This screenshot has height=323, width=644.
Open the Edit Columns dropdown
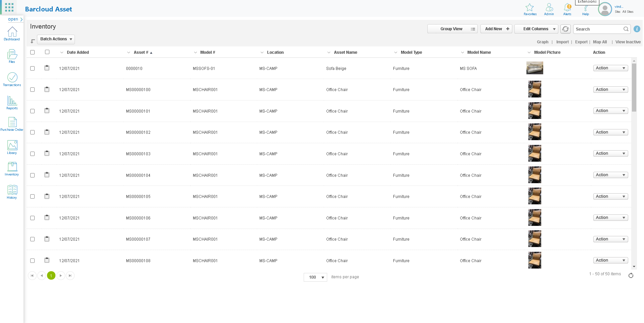tap(536, 29)
